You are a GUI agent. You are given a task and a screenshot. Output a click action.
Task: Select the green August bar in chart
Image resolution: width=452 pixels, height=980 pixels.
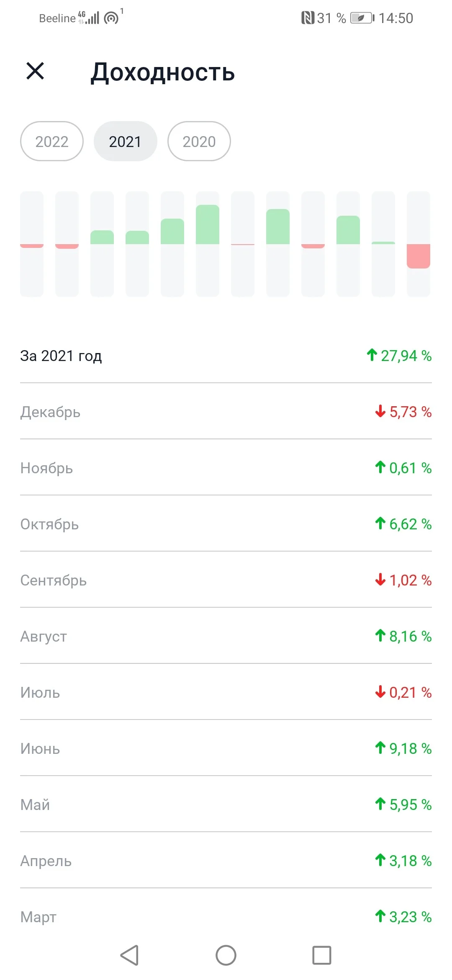click(x=278, y=227)
